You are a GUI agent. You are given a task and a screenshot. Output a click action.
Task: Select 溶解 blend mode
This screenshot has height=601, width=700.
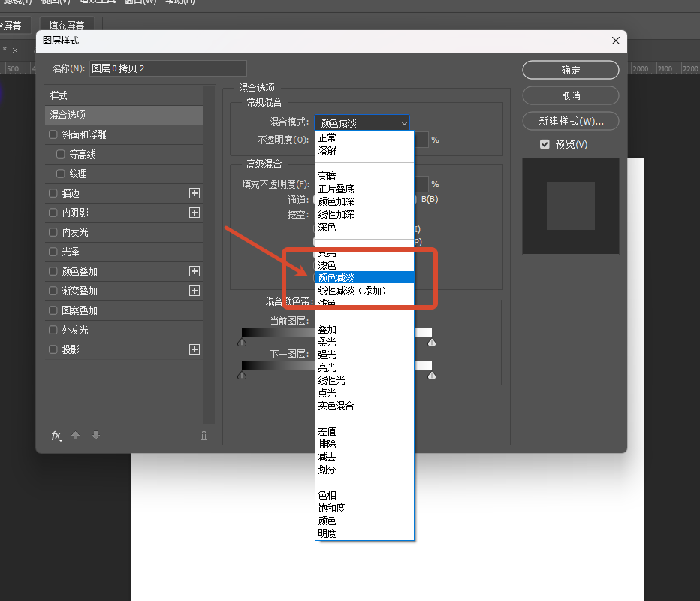coord(365,150)
